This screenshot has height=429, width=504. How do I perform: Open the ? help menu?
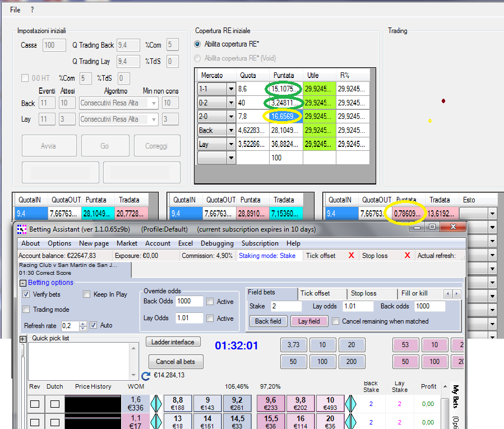32,10
